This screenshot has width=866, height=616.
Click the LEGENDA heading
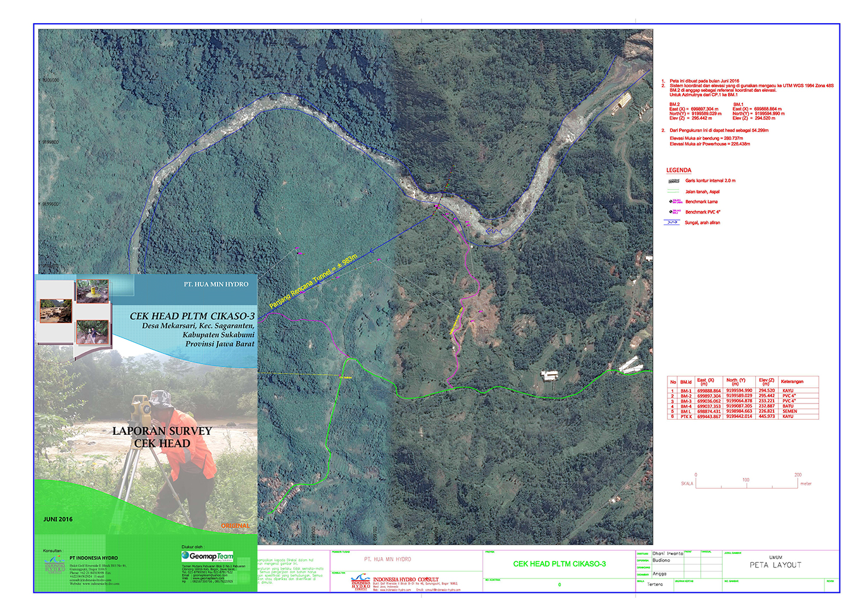tap(678, 170)
